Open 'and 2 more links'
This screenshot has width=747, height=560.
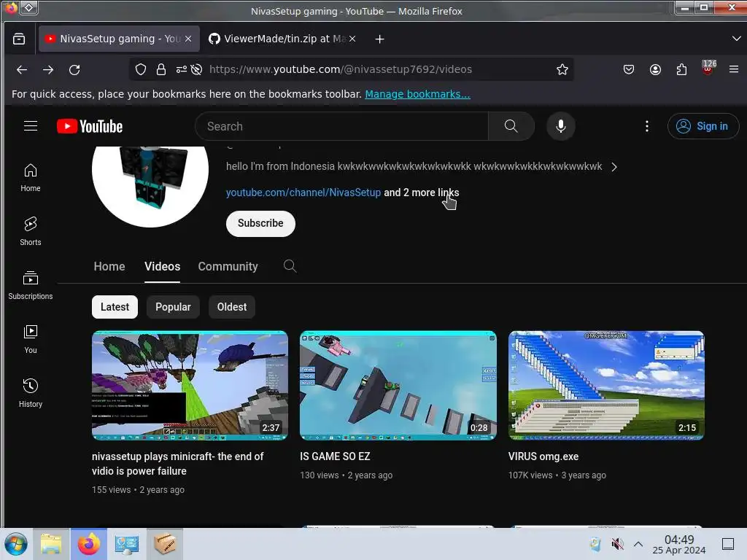422,192
